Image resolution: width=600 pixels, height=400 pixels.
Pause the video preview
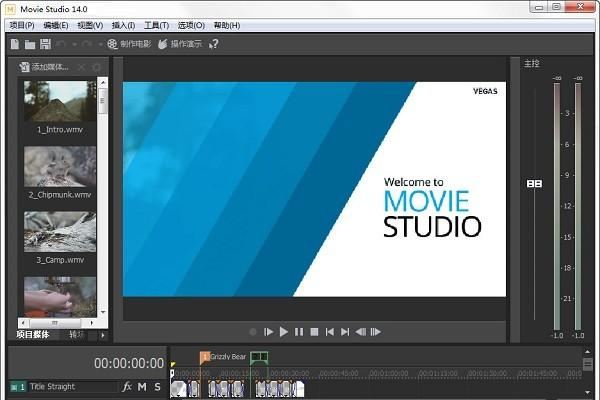[x=299, y=331]
